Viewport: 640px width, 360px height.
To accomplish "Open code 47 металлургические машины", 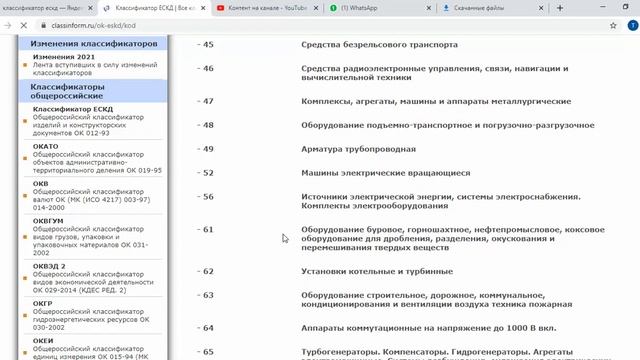I will (436, 101).
